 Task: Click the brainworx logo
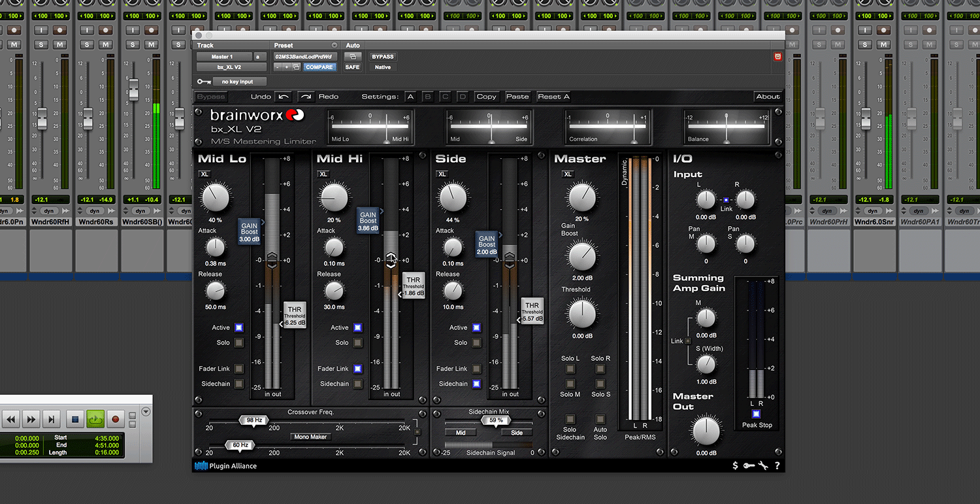pyautogui.click(x=257, y=115)
